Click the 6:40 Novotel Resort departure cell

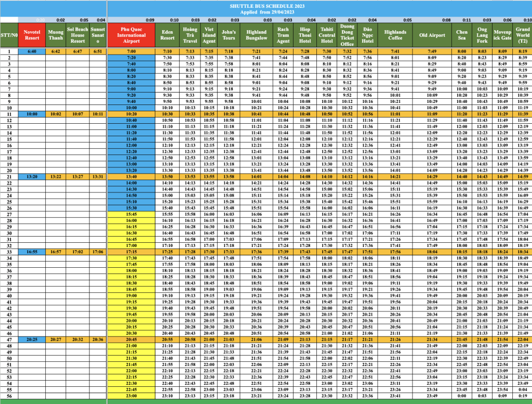tap(32, 51)
